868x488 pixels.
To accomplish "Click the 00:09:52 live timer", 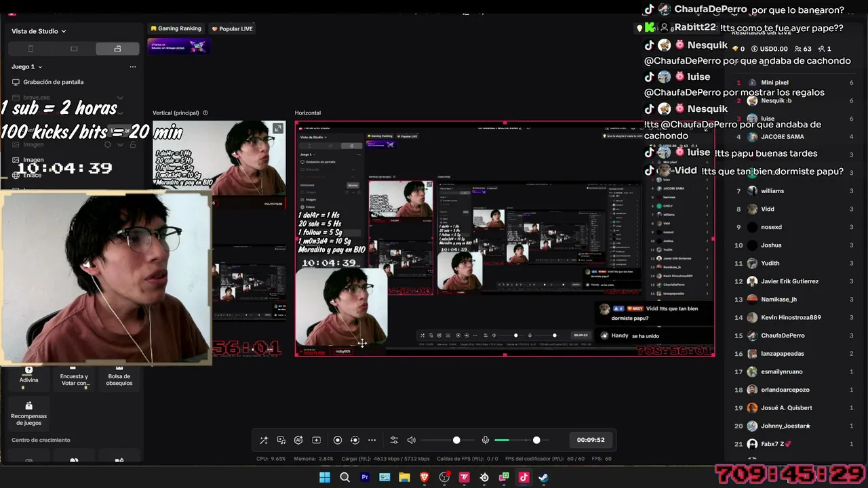I will coord(591,440).
